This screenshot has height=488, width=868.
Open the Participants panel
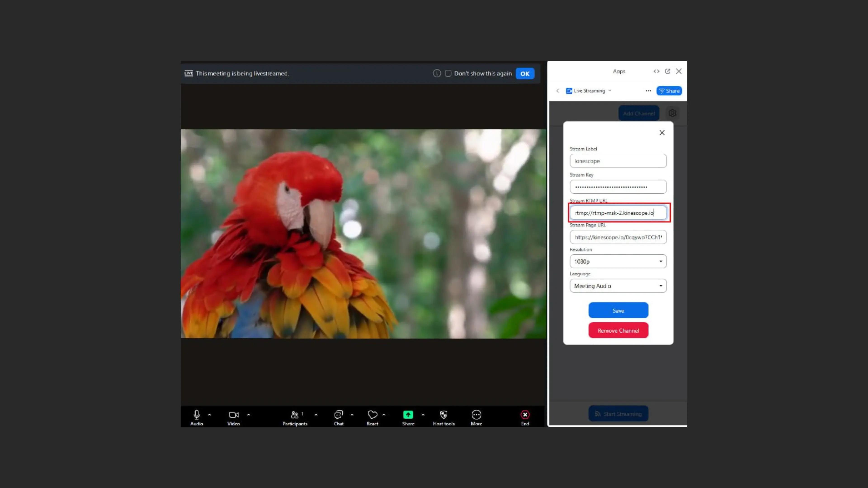(295, 415)
